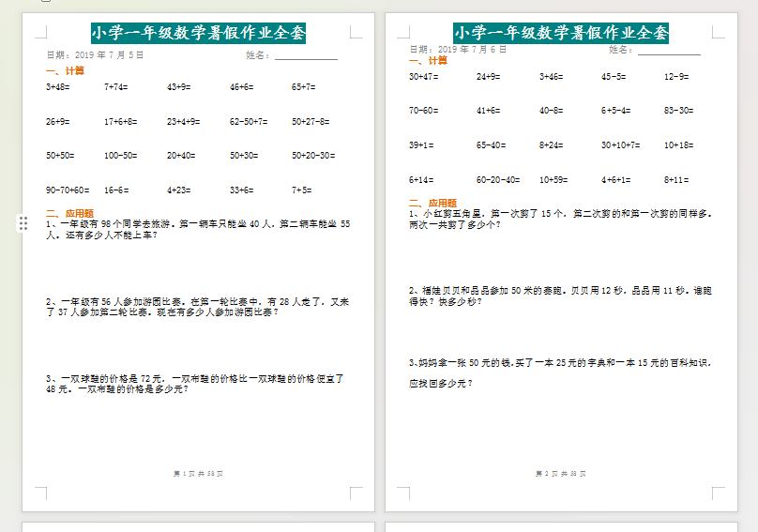
Task: Click the word problem about 56 swimming contestants
Action: tap(198, 307)
